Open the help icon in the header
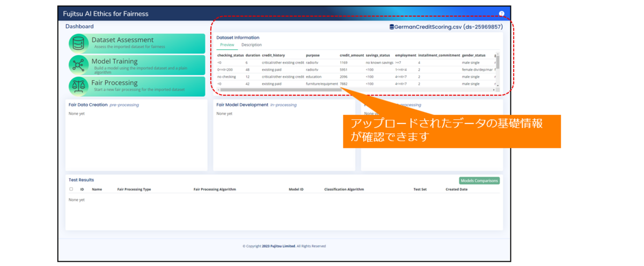The image size is (644, 266). tap(502, 13)
